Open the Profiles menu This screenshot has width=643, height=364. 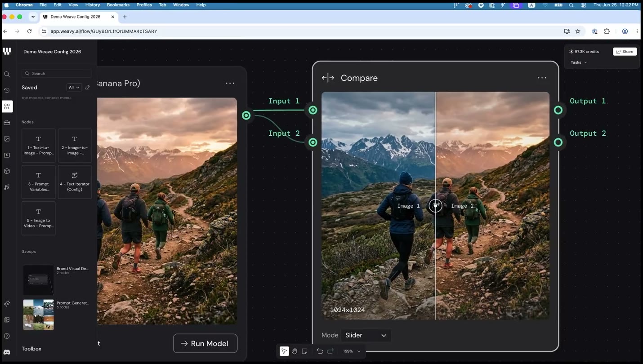[144, 5]
